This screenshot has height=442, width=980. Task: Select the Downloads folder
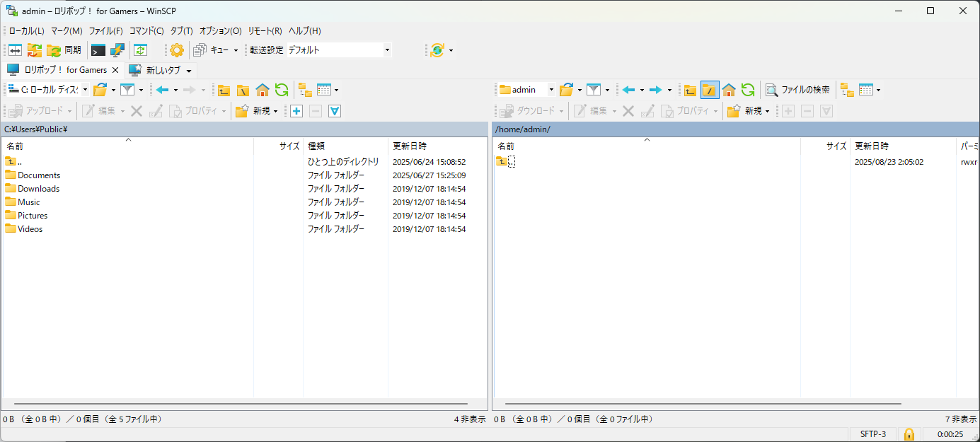(x=33, y=189)
